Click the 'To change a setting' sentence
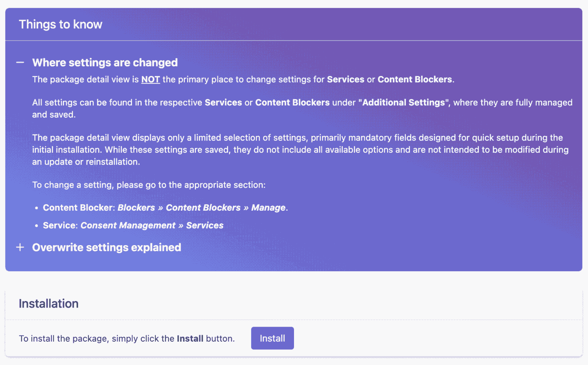This screenshot has width=588, height=365. (x=149, y=185)
